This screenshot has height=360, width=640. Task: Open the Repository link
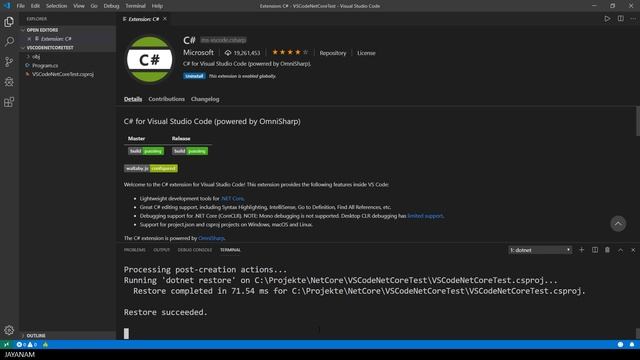(333, 53)
